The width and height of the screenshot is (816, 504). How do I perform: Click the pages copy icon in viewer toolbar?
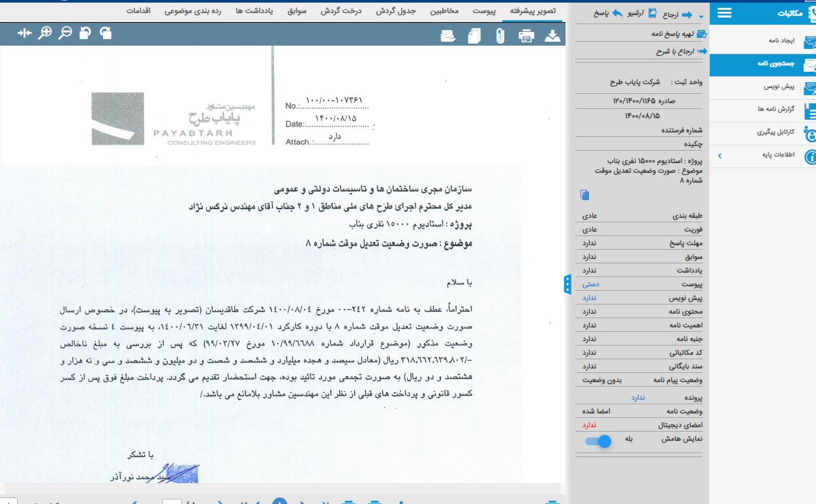coord(474,36)
